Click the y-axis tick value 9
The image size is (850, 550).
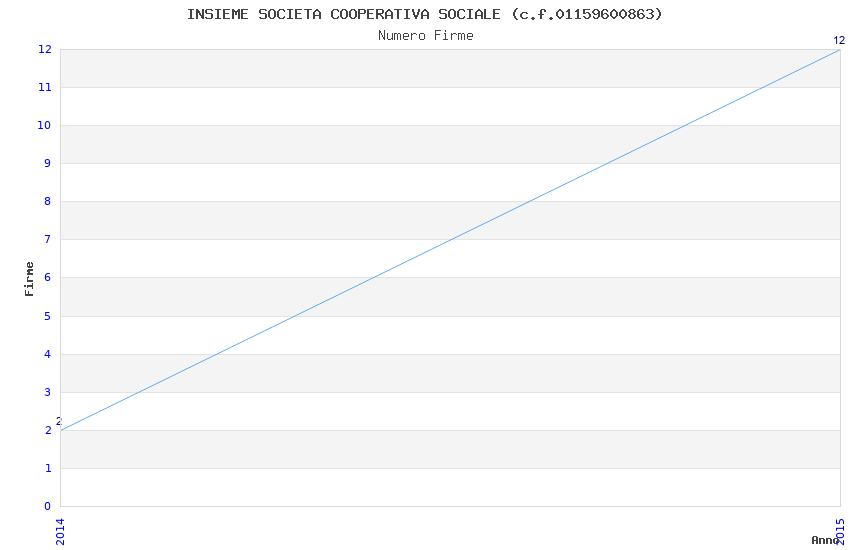pos(48,163)
